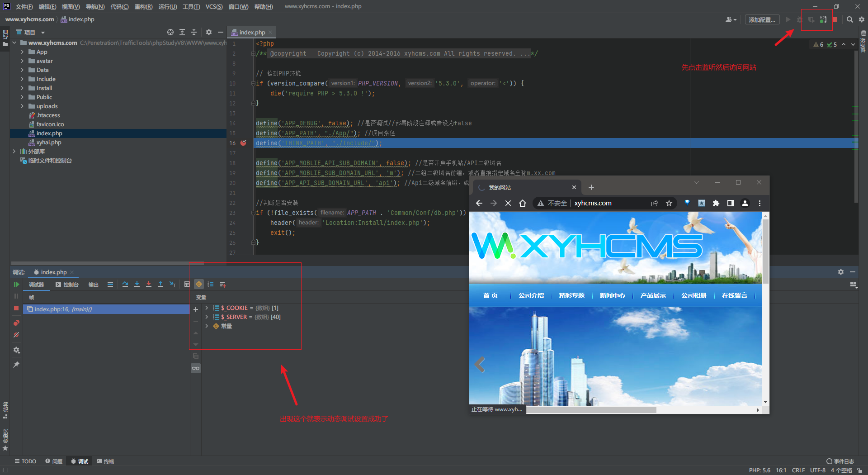
Task: Switch to the 输出 debug tab
Action: [93, 285]
